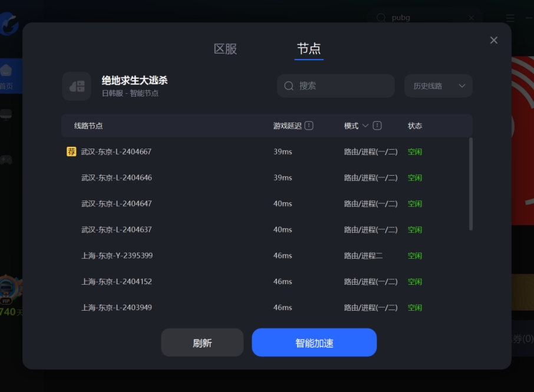Click inside the 搜索 search field
Viewport: 534px width, 392px height.
coord(335,85)
